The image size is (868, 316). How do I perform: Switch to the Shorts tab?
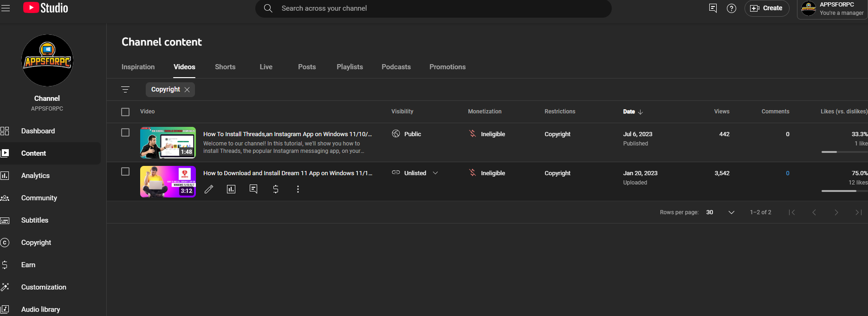(x=225, y=67)
